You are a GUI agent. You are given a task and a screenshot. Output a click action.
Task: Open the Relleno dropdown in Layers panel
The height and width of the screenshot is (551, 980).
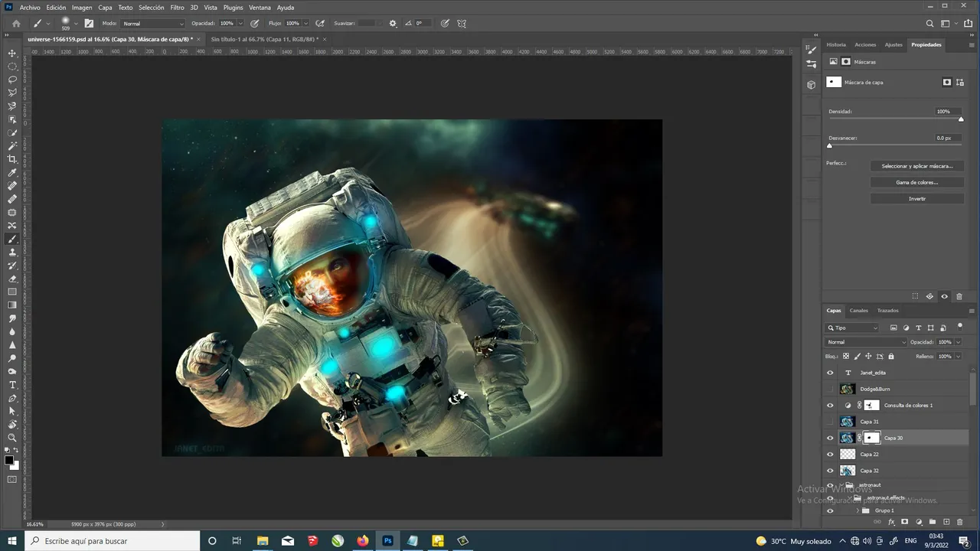pos(958,356)
